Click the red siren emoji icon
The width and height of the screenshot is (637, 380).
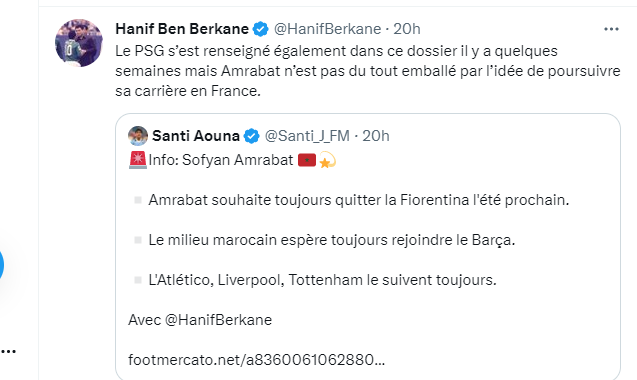tap(138, 160)
